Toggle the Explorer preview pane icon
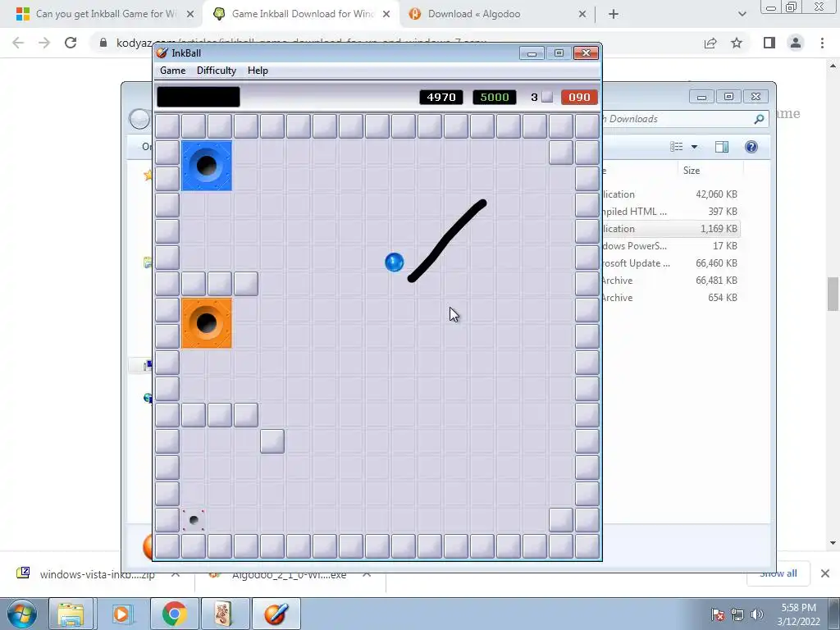 pos(722,147)
